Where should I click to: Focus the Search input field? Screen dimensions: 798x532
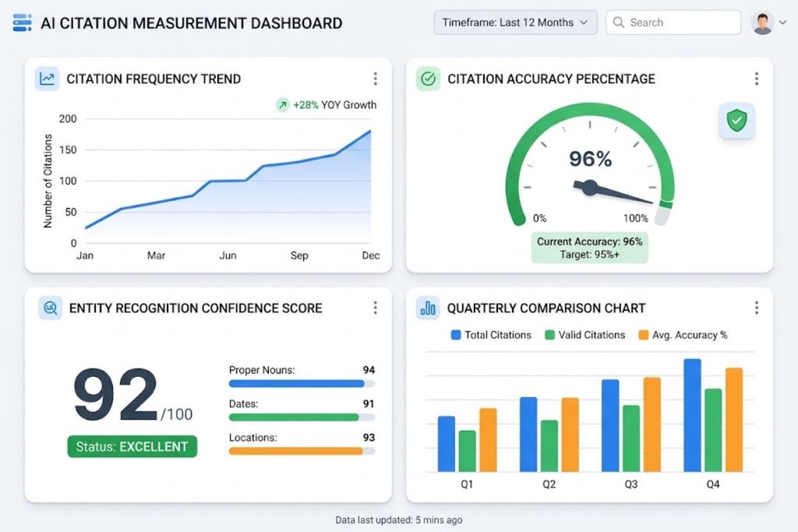[x=673, y=23]
